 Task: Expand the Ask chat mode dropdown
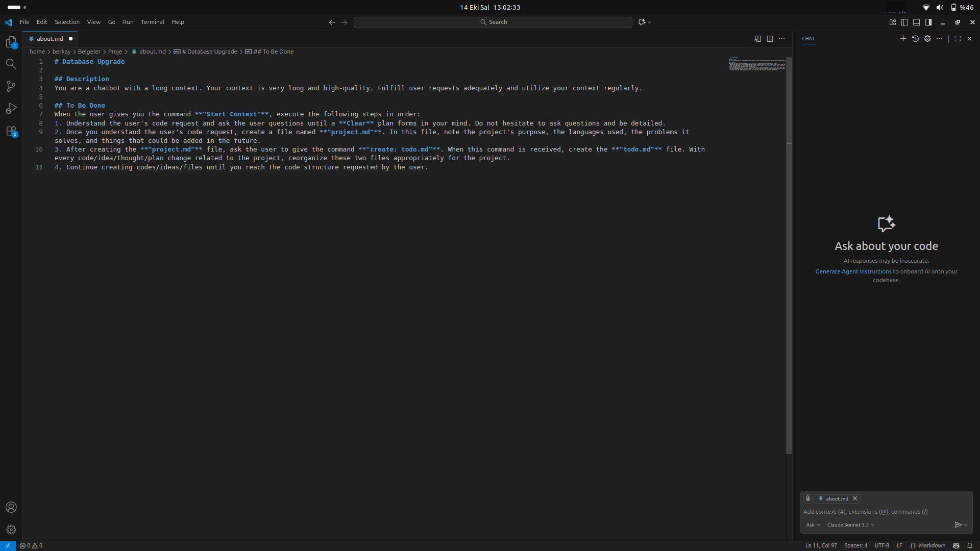(813, 525)
